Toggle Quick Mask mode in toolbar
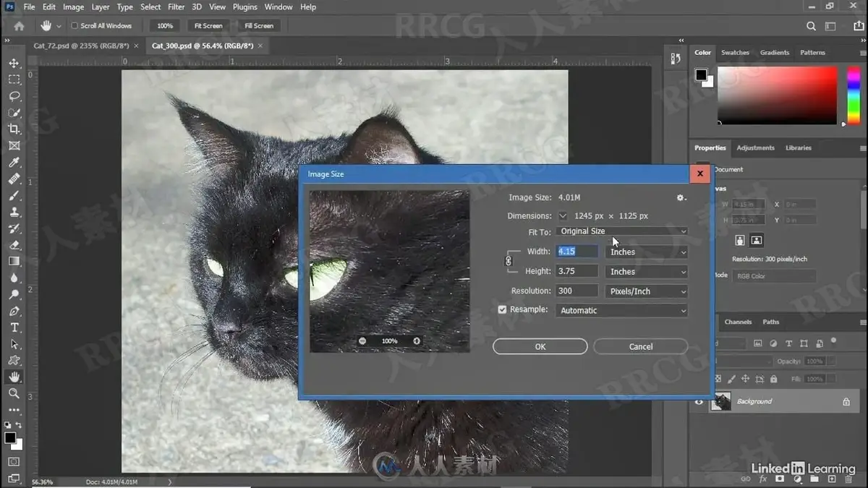The width and height of the screenshot is (868, 488). pos(14,461)
